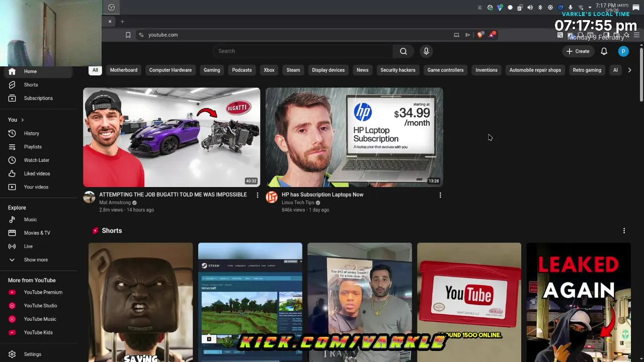Select the Retro gaming chip
Viewport: 644px width, 362px height.
[x=587, y=70]
